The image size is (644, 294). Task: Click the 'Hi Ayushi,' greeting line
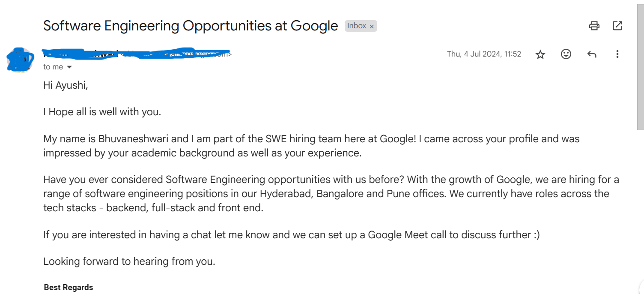tap(66, 85)
